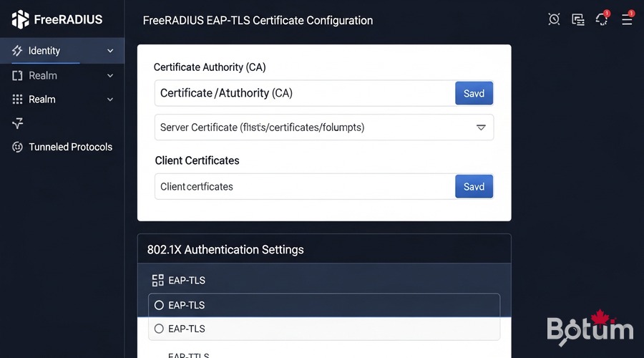This screenshot has width=644, height=358.
Task: Click the unlabeled branch icon in sidebar
Action: 17,123
